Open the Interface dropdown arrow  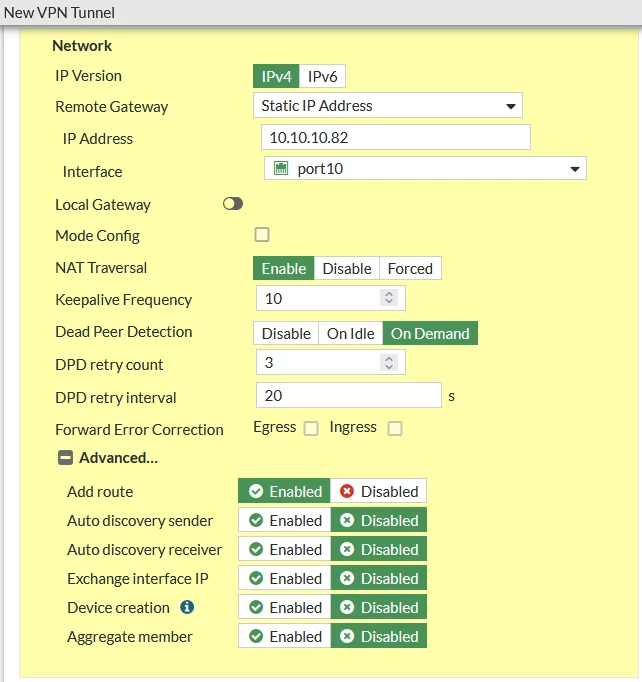click(575, 169)
